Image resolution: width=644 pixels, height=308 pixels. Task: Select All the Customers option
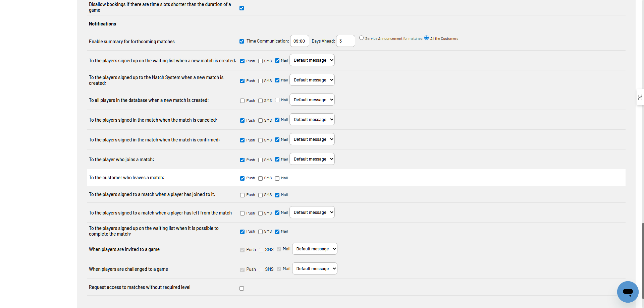426,38
